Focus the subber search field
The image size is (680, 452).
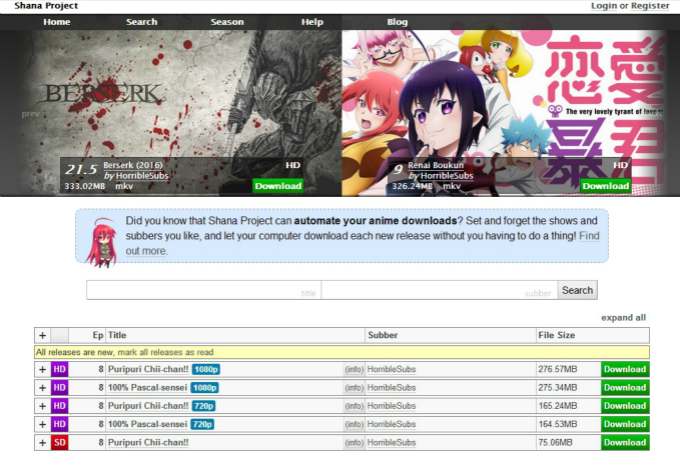click(x=439, y=290)
